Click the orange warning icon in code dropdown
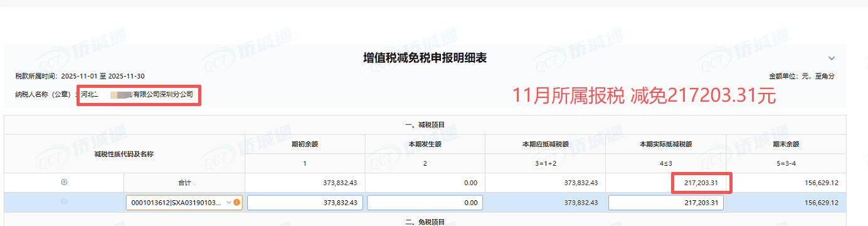The image size is (868, 226). [237, 203]
